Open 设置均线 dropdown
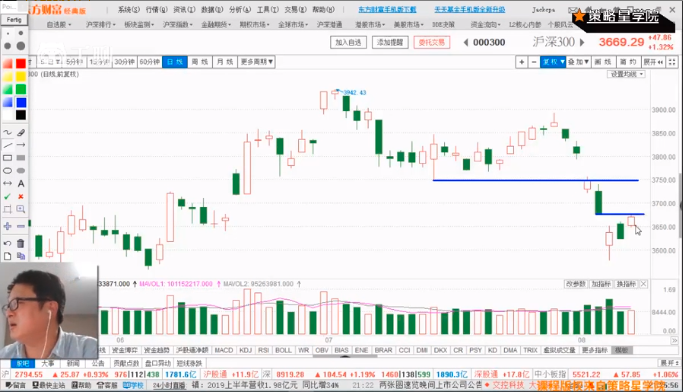Viewport: 683px width, 392px height. tap(626, 74)
